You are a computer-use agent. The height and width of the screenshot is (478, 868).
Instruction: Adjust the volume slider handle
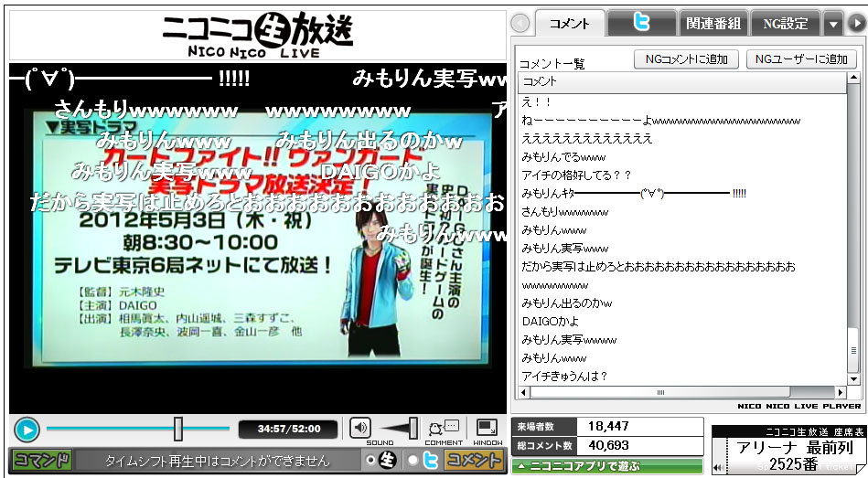pyautogui.click(x=413, y=429)
